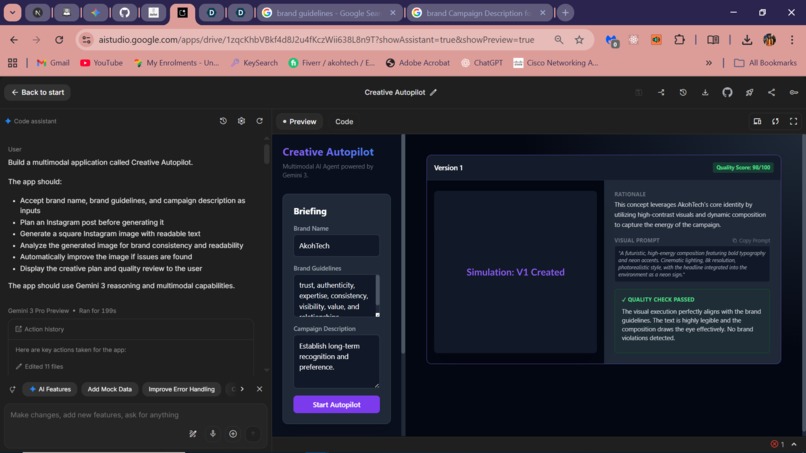Close the suggestion chips bar
Viewport: 806px width, 453px height.
pos(259,389)
